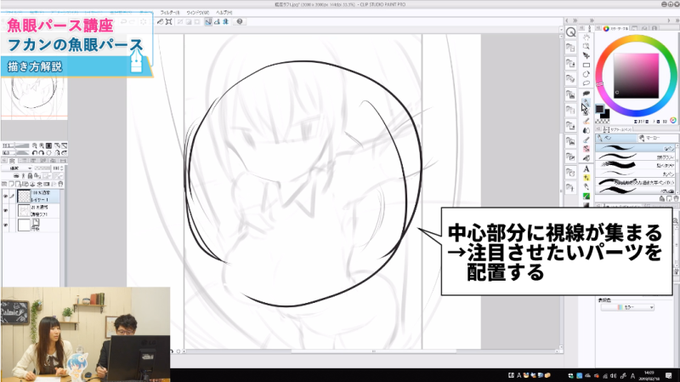
Task: Open the layer blend mode dropdown
Action: 17,168
